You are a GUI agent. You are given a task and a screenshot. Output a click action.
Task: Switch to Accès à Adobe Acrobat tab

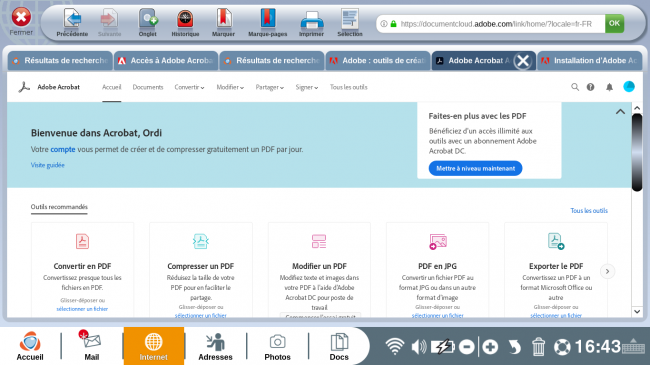166,61
